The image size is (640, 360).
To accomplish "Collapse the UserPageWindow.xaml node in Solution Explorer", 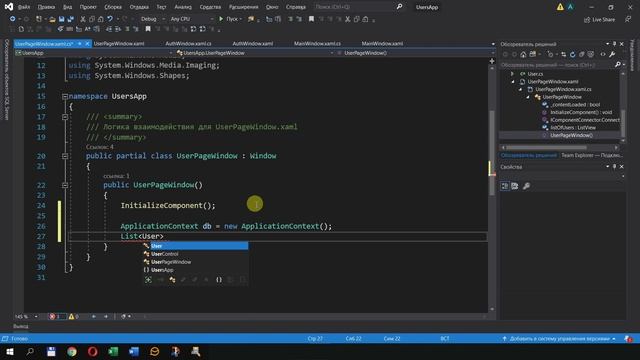I will [513, 82].
